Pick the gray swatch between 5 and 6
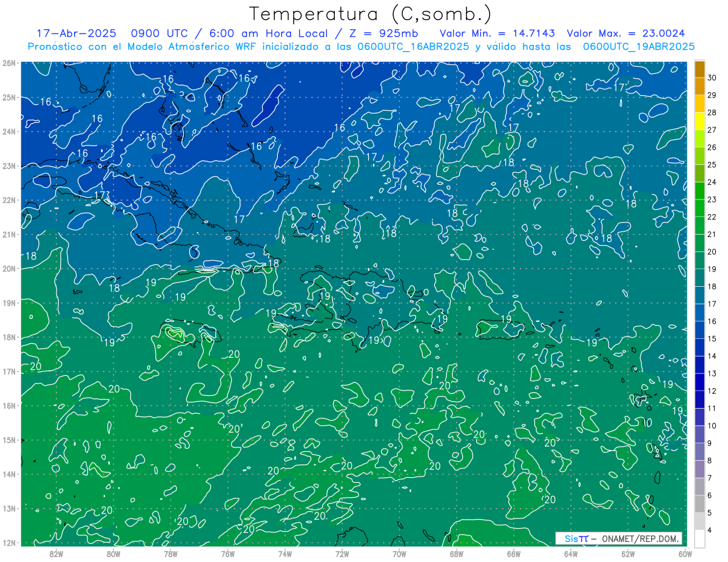Screen dimensions: 728x562 point(699,504)
